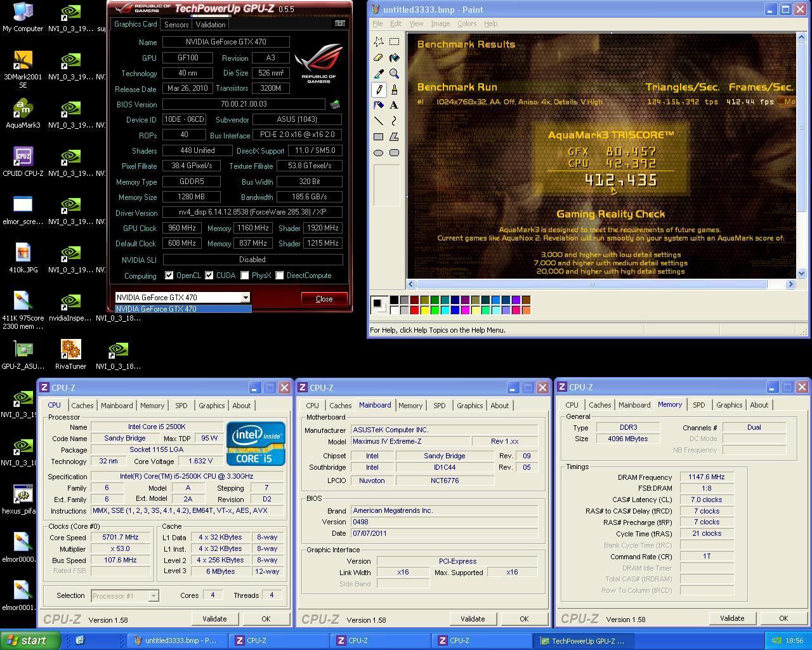Toggle the OpenCL checkbox in GPU-Z
The width and height of the screenshot is (812, 650).
pos(169,275)
